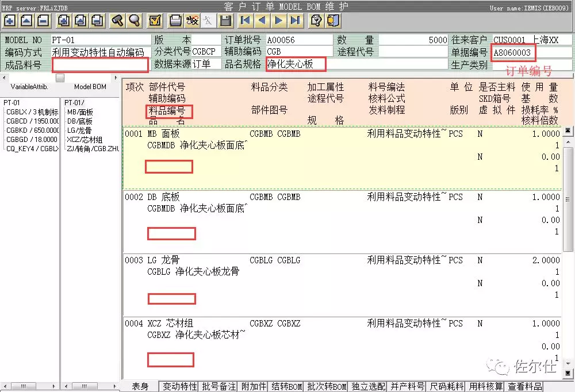Image resolution: width=575 pixels, height=392 pixels.
Task: Jump to first record with navigation icon
Action: click(x=246, y=21)
